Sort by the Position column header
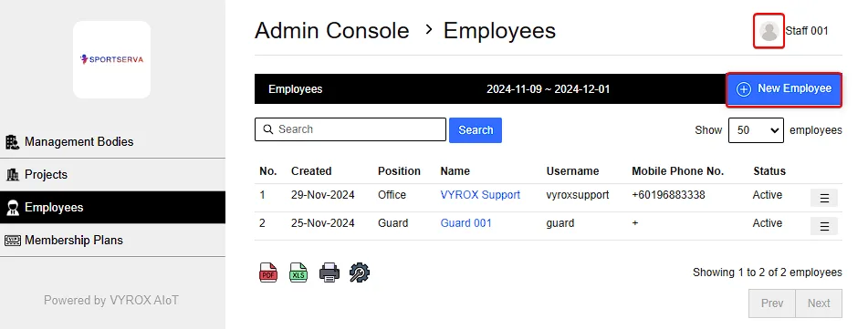This screenshot has width=868, height=329. pos(399,170)
